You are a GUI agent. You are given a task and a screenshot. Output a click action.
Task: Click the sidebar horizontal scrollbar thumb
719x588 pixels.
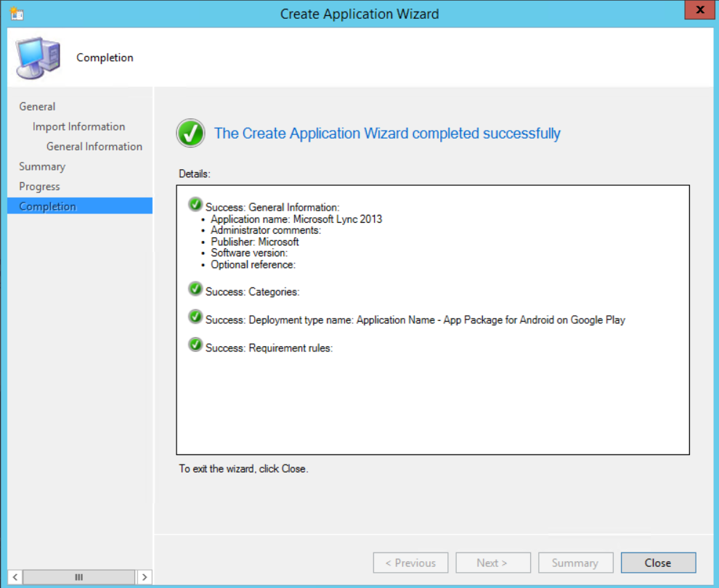pos(78,577)
